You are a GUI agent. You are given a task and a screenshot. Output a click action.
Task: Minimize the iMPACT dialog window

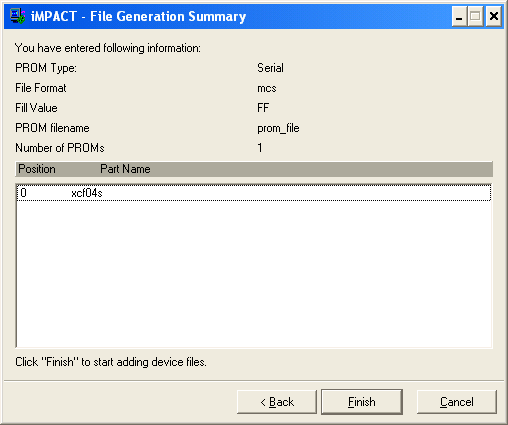(459, 16)
